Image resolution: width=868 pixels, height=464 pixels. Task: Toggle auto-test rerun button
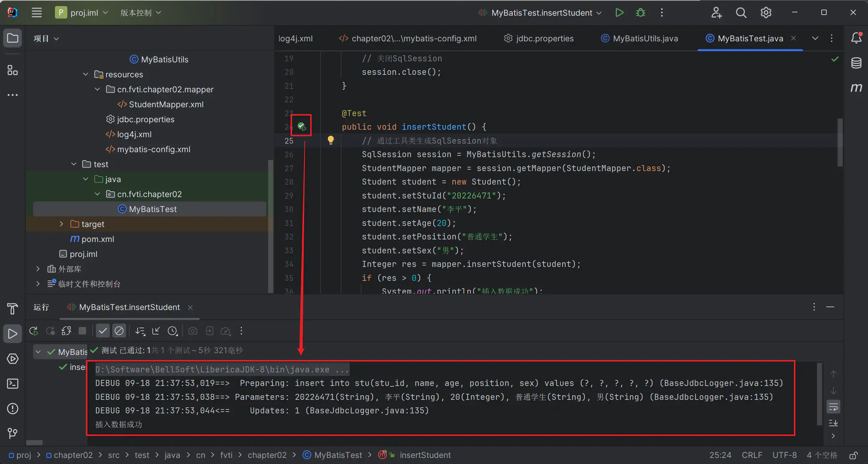pos(66,331)
